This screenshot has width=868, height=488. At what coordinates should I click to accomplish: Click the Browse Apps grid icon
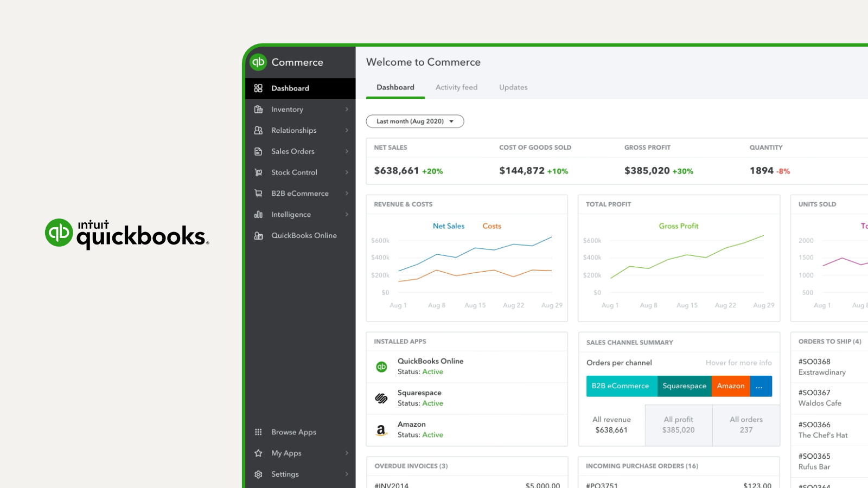258,432
